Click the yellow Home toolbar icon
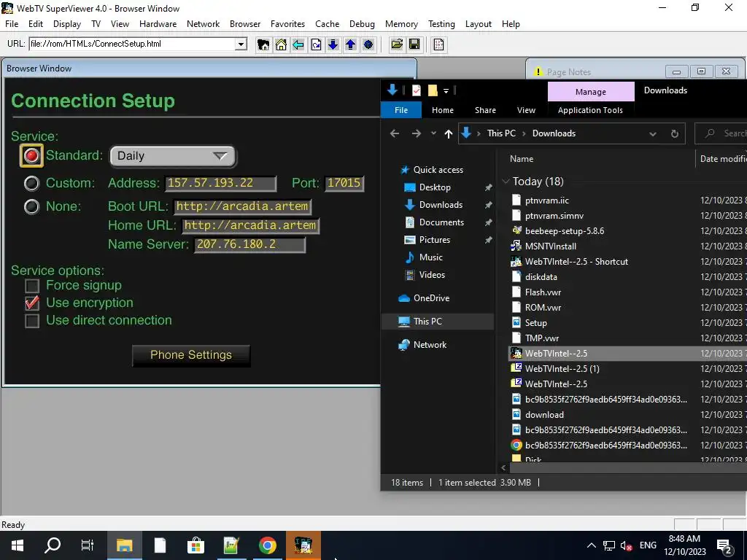 tap(281, 44)
